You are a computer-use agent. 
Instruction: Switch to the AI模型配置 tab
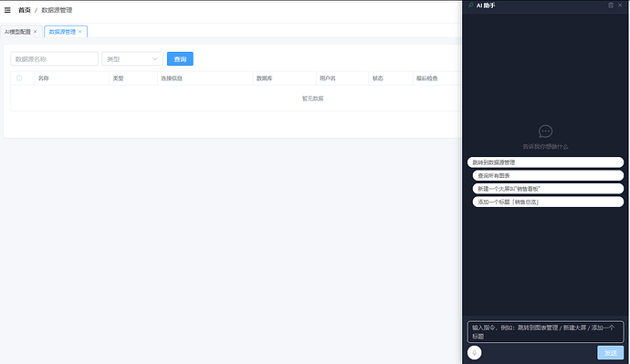click(17, 32)
